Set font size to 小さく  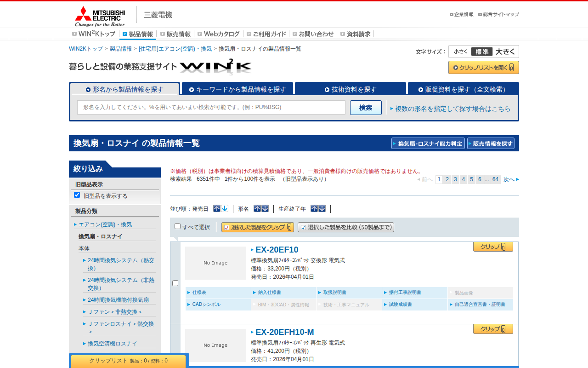click(x=461, y=52)
